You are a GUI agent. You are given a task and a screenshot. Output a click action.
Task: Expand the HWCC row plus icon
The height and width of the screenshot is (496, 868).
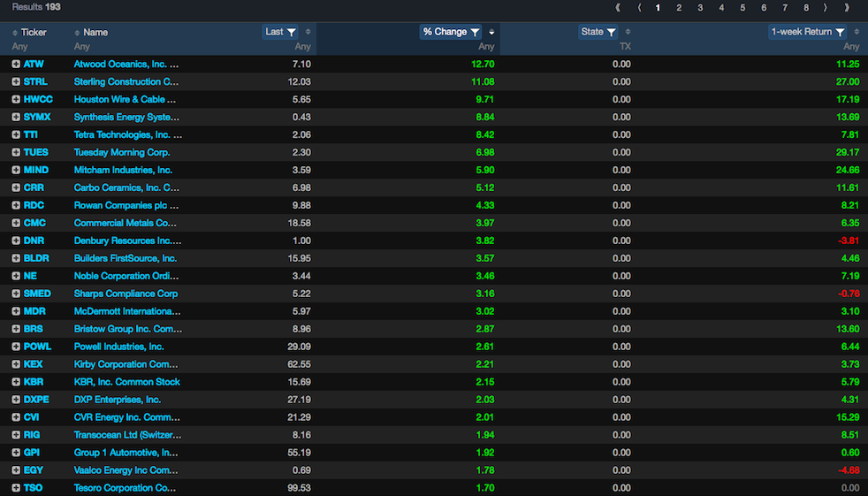click(x=16, y=100)
